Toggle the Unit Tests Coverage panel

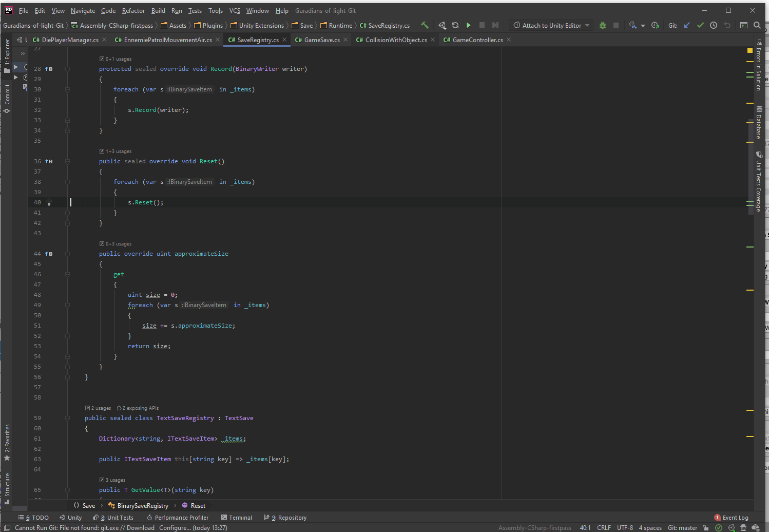point(759,182)
